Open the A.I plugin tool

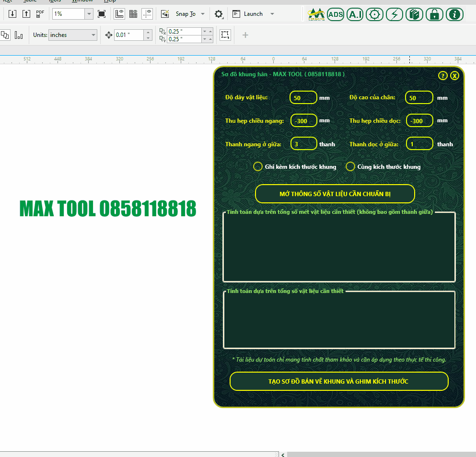355,14
